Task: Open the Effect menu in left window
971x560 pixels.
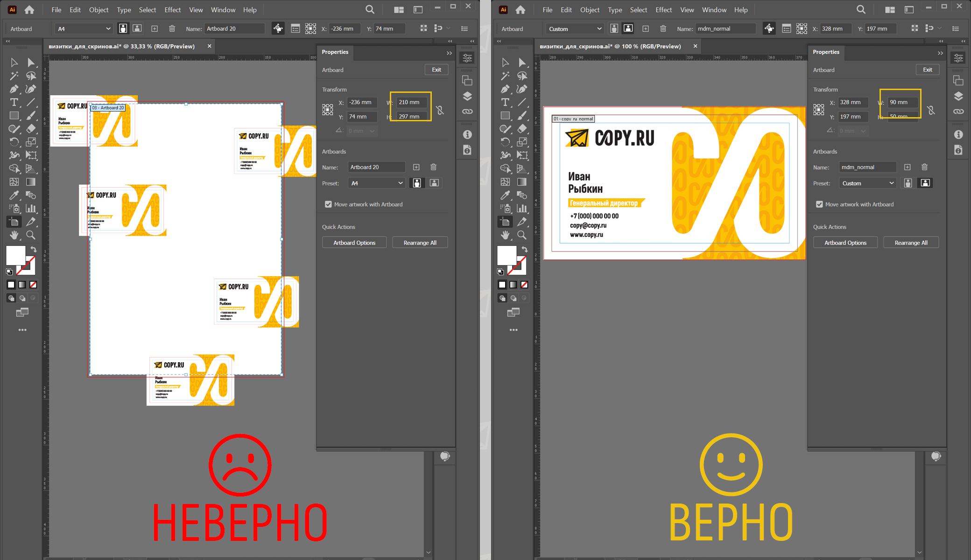Action: coord(173,10)
